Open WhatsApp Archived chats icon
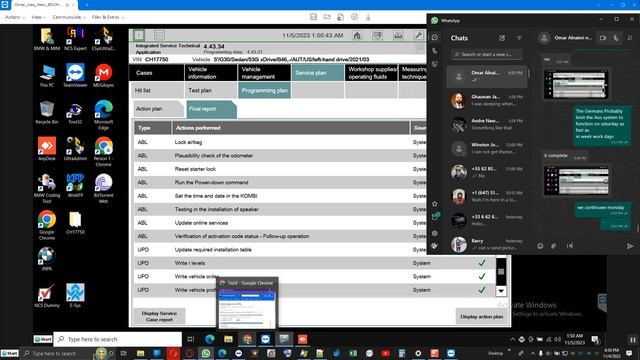640x360 pixels. (x=435, y=217)
